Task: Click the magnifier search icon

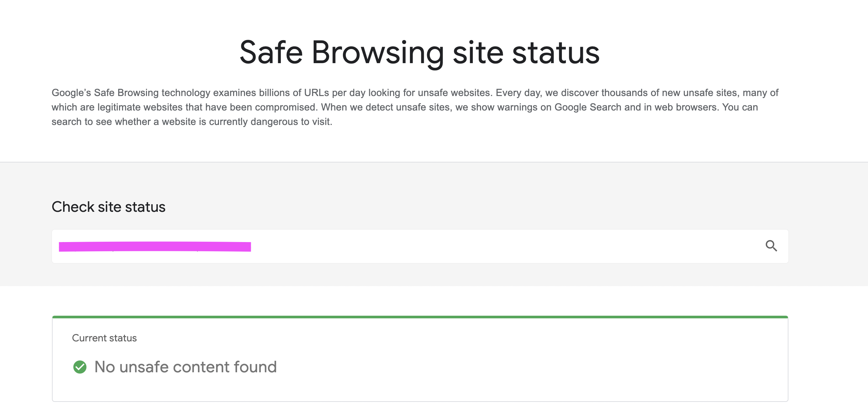Action: tap(771, 246)
